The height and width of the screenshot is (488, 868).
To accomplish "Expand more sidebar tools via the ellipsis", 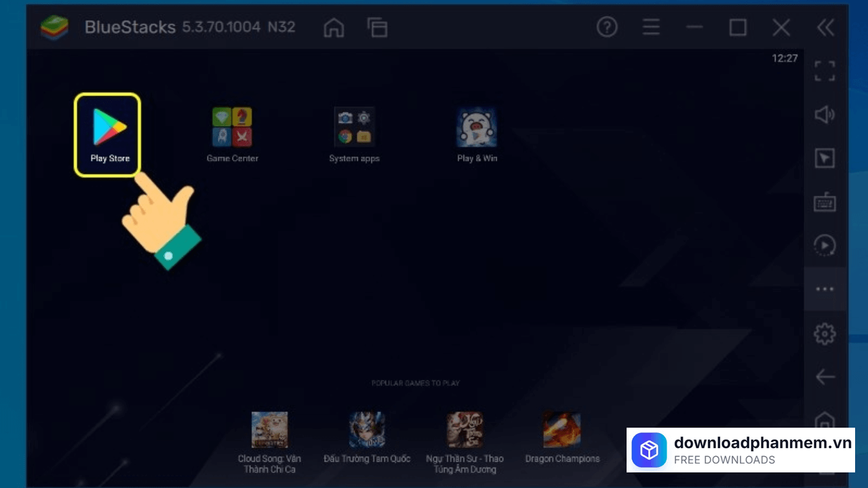I will pyautogui.click(x=825, y=289).
